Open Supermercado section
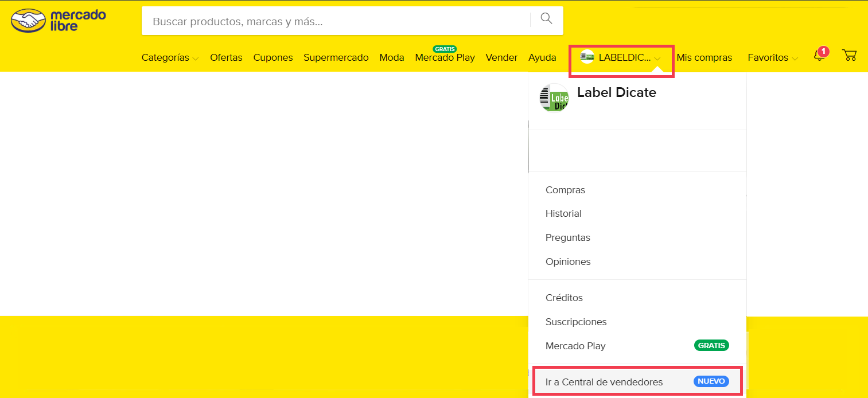 point(336,57)
